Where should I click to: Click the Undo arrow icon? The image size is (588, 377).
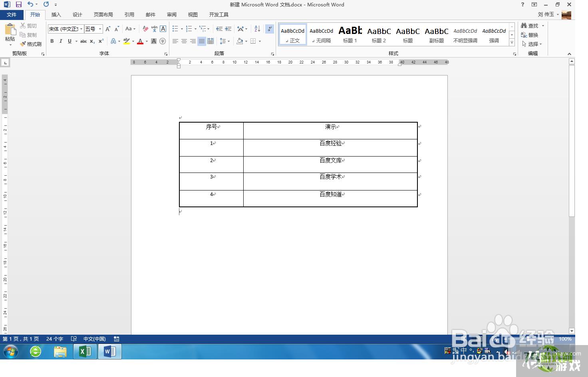30,4
